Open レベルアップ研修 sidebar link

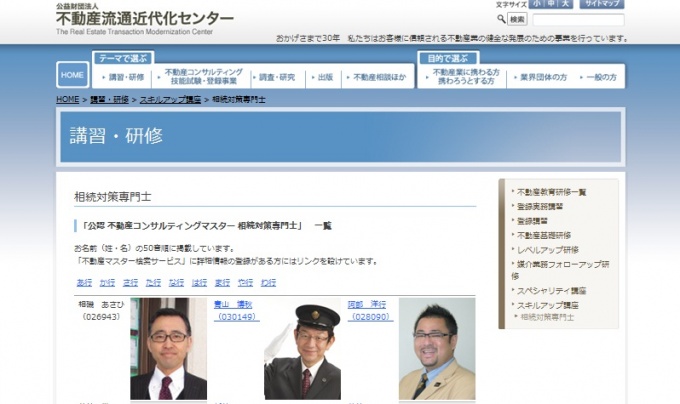point(548,250)
